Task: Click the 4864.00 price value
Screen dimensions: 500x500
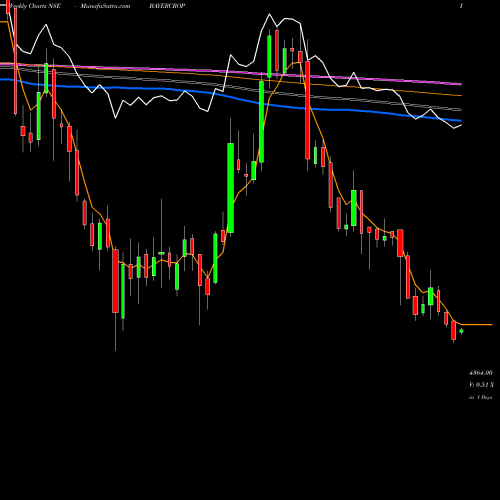Action: (x=481, y=373)
